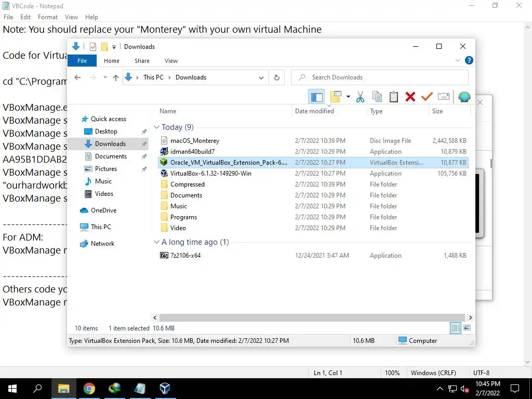Screen dimensions: 532x399
Task: Open Classic Shell settings shell icon
Action: (x=464, y=97)
